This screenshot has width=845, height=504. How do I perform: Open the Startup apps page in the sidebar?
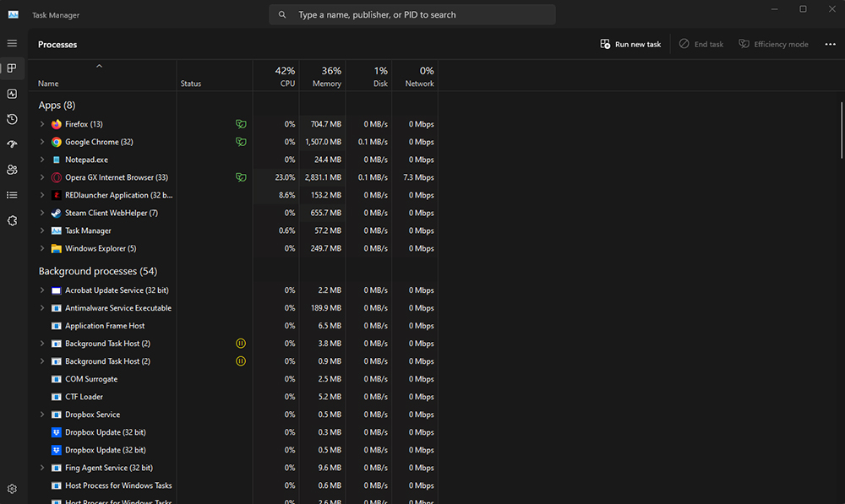point(12,144)
